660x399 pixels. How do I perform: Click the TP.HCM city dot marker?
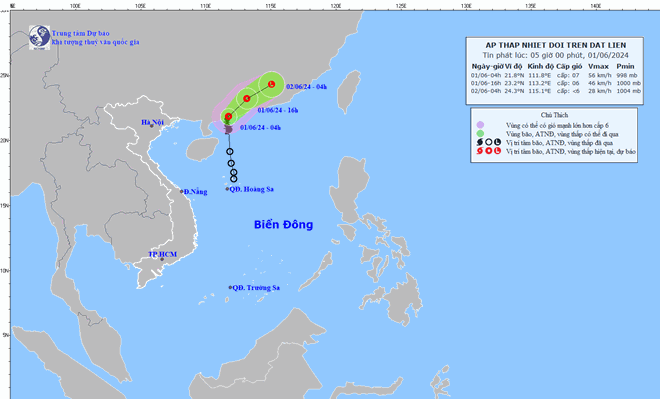point(162,259)
